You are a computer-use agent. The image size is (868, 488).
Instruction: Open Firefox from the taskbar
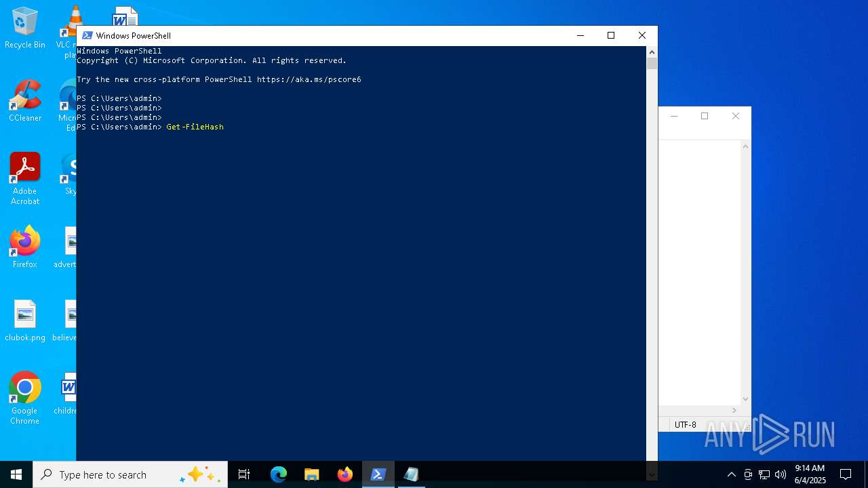tap(345, 474)
